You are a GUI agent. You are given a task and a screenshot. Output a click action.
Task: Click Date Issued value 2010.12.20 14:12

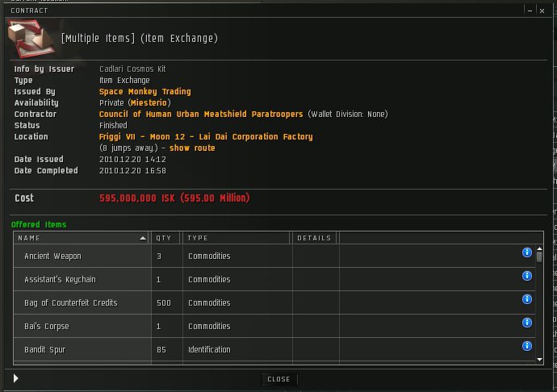(132, 160)
